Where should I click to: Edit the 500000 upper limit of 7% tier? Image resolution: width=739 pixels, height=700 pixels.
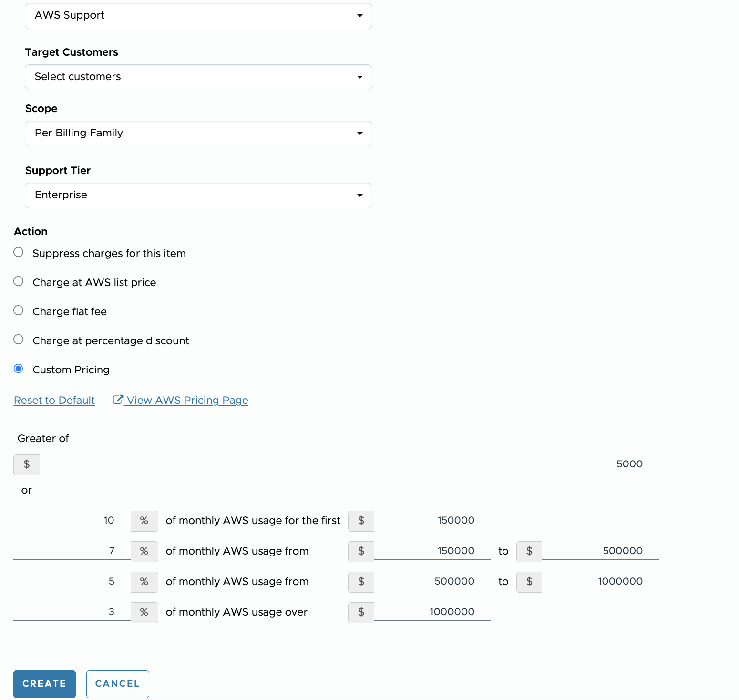[600, 551]
